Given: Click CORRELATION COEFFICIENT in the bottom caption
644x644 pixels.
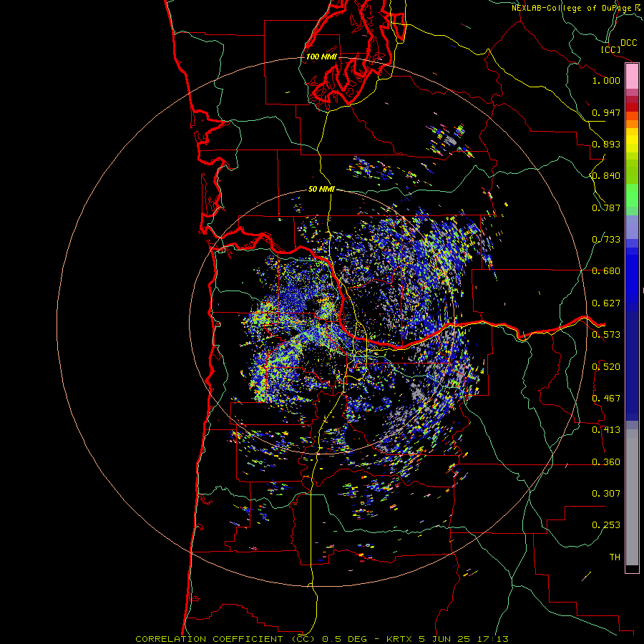Looking at the screenshot, I should (209, 639).
